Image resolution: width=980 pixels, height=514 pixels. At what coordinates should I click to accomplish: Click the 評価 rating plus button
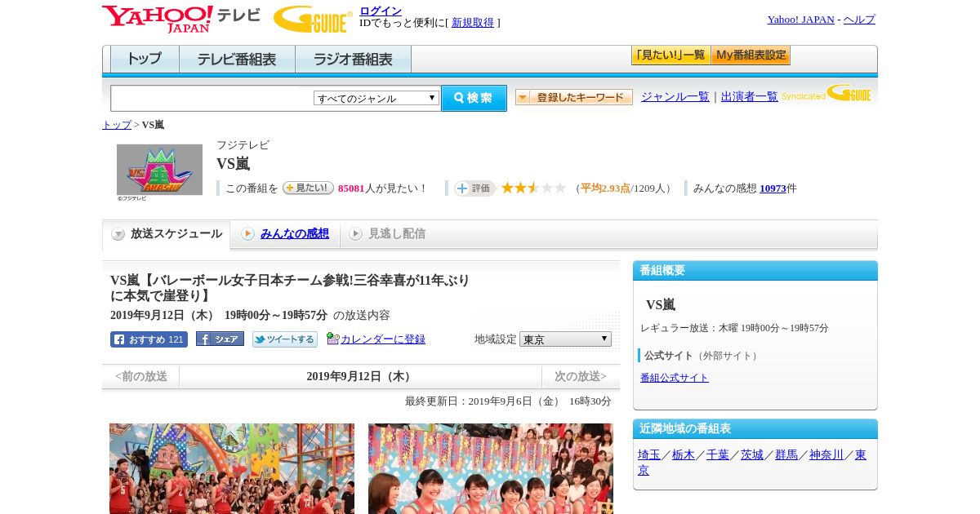pos(475,188)
